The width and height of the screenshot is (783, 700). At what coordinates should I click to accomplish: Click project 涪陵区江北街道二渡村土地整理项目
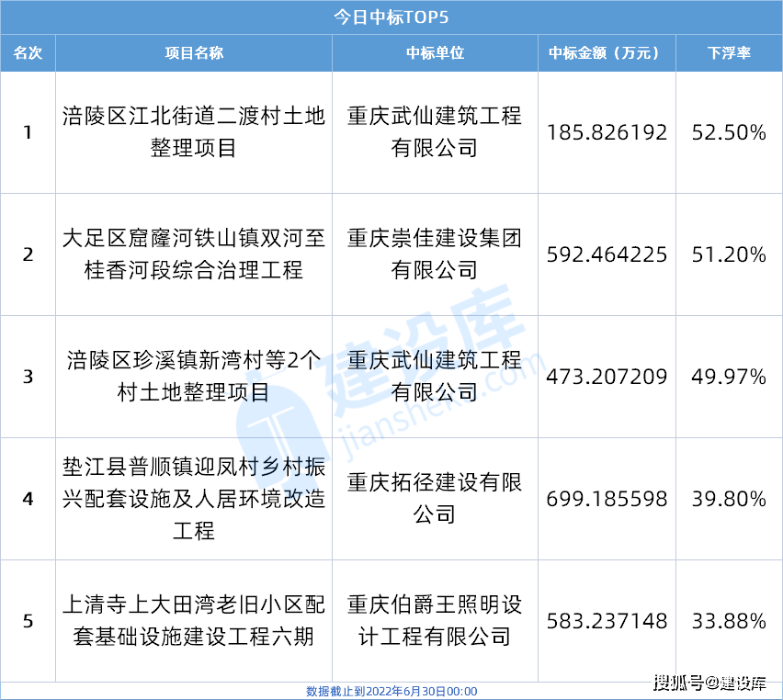point(194,131)
